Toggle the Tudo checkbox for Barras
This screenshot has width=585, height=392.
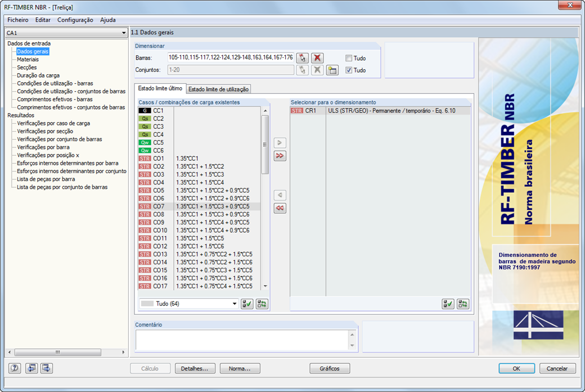pos(349,58)
